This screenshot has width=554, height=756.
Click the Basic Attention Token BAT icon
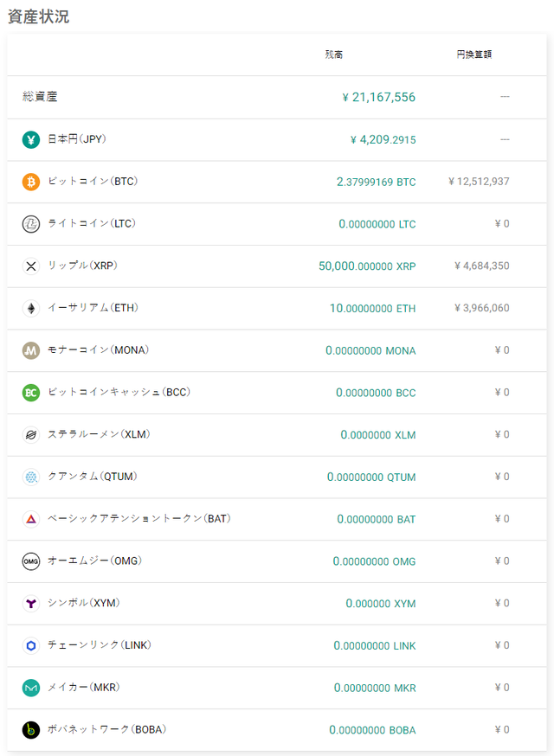31,519
